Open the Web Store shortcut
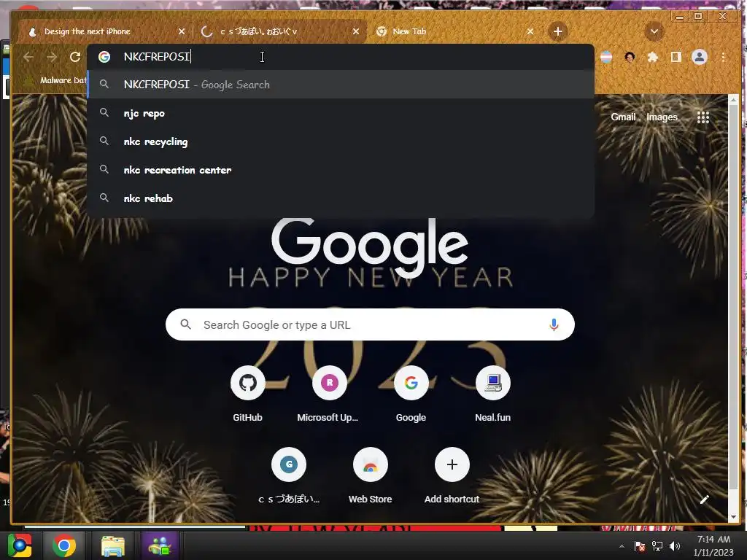The image size is (747, 560). click(x=370, y=476)
